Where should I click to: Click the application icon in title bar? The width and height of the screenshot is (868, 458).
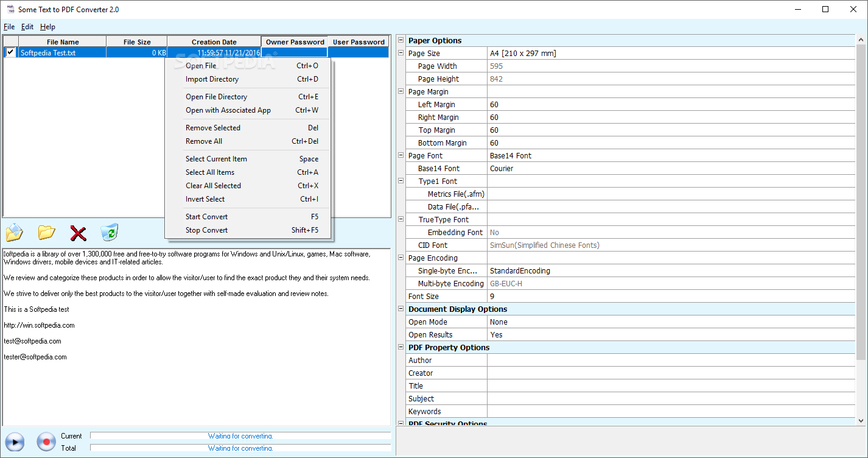10,9
